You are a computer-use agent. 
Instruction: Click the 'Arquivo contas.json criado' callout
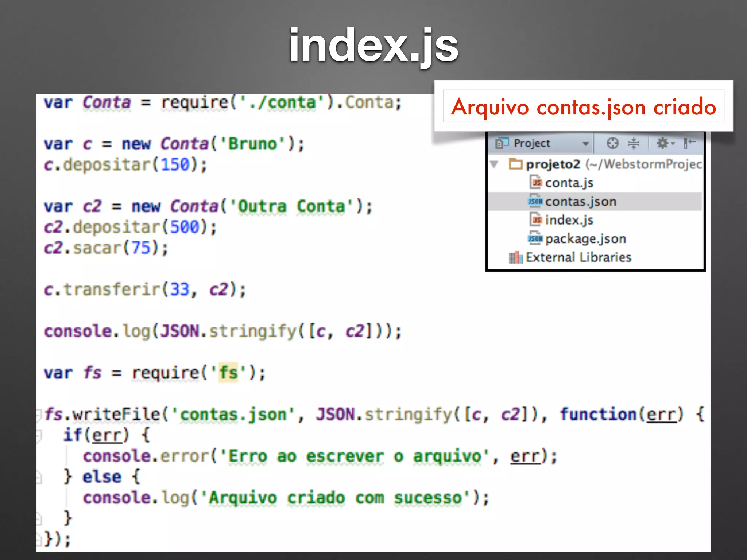[584, 107]
